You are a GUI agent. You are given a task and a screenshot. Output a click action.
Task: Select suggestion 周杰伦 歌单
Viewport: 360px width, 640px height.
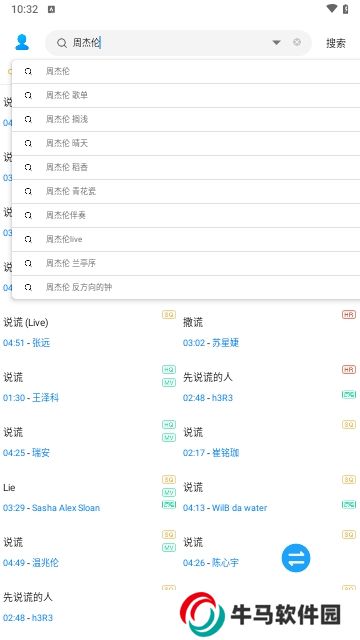186,96
